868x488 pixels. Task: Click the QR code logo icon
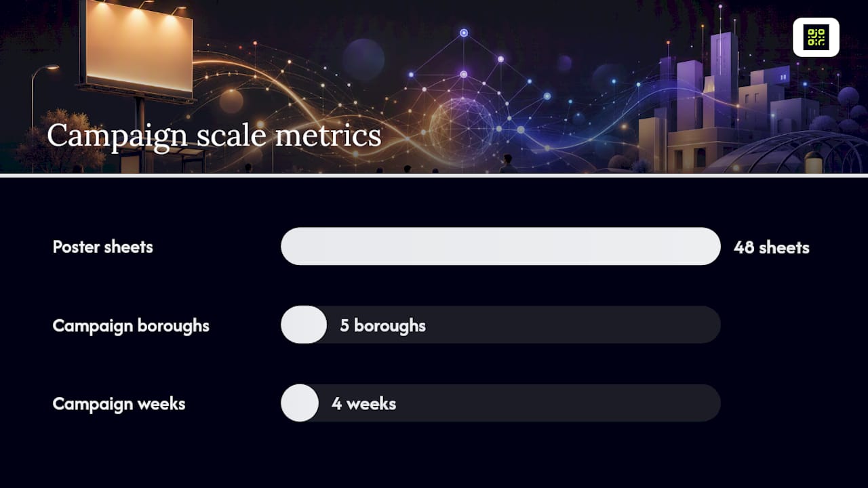(816, 37)
